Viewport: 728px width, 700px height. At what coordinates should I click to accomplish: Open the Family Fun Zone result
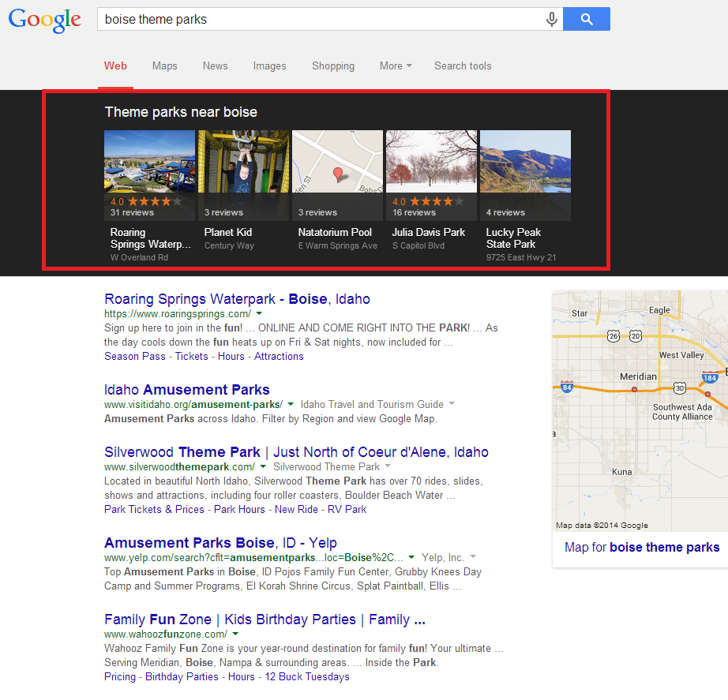click(265, 620)
